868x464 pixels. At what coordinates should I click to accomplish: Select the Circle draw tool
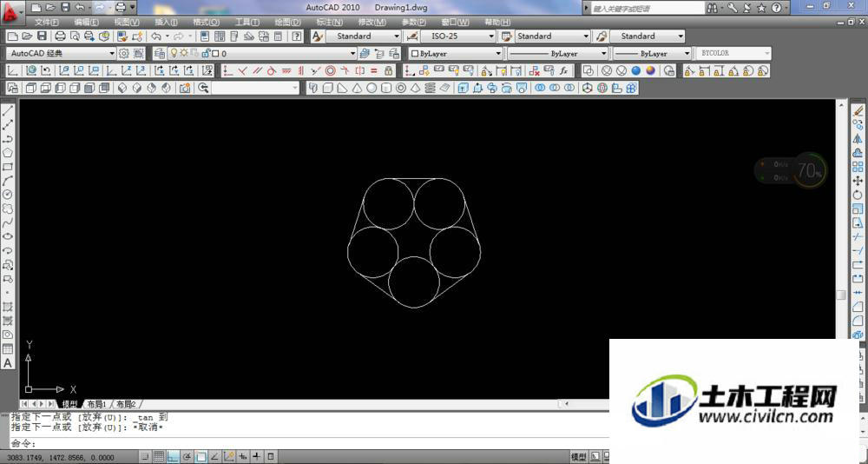click(8, 195)
